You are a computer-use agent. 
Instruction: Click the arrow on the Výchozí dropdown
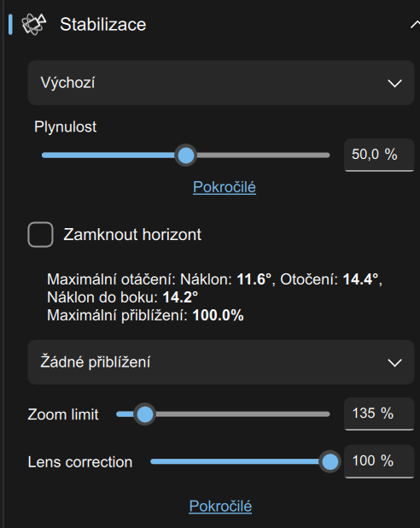coord(394,83)
